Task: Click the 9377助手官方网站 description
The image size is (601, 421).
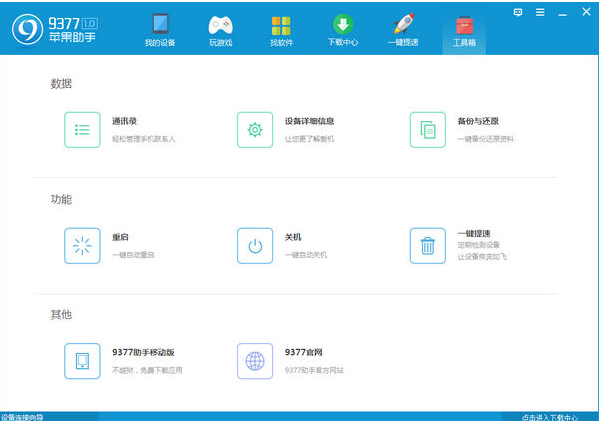Action: click(314, 370)
